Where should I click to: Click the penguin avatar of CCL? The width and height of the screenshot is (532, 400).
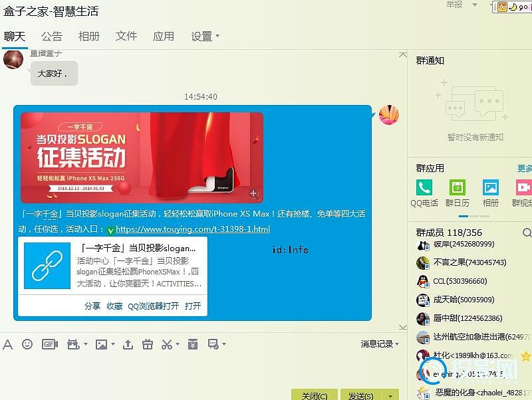[x=423, y=281]
